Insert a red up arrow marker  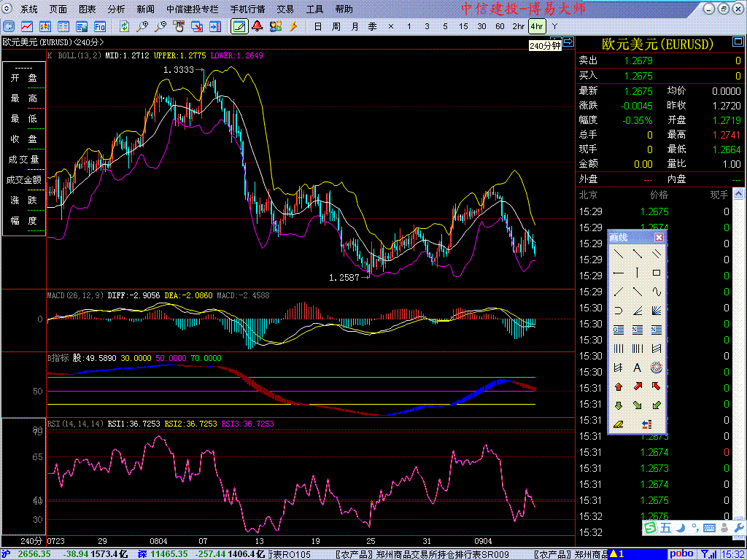618,386
